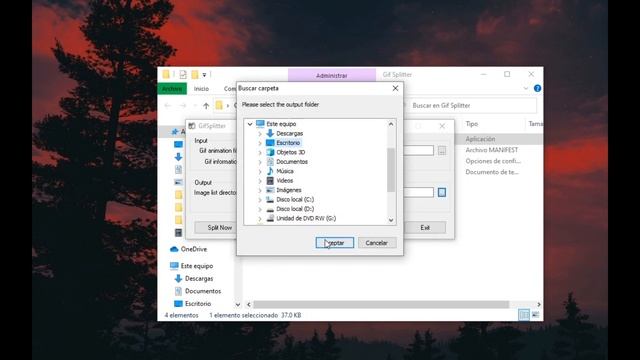Select the Aplicación file row
The height and width of the screenshot is (360, 640).
[x=480, y=139]
